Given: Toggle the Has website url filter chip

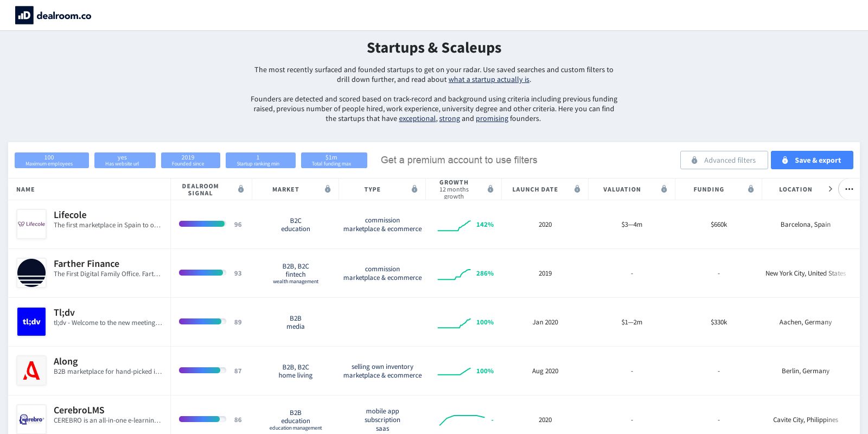Looking at the screenshot, I should pyautogui.click(x=125, y=160).
